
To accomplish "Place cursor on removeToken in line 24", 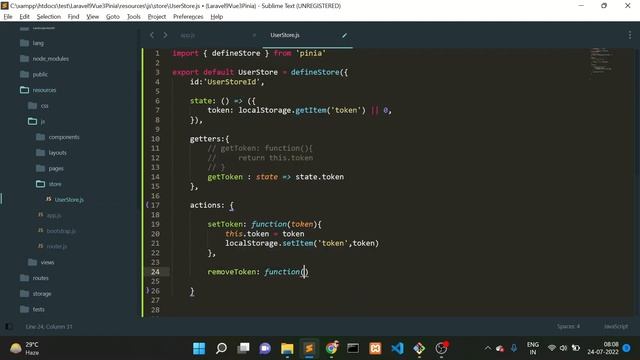I will click(231, 272).
